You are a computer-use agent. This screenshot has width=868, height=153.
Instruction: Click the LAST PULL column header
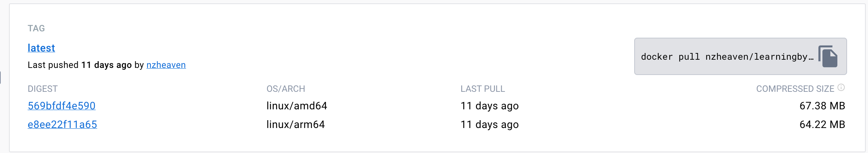[483, 89]
